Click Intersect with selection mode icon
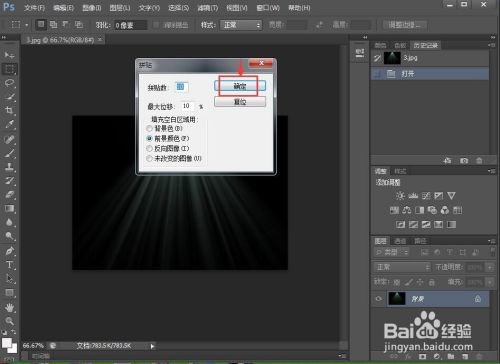This screenshot has width=500, height=364. click(79, 24)
